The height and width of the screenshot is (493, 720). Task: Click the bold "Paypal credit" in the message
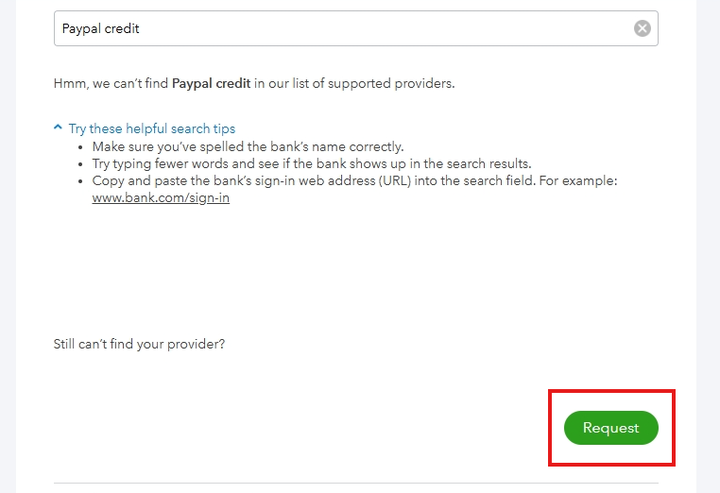pos(211,83)
